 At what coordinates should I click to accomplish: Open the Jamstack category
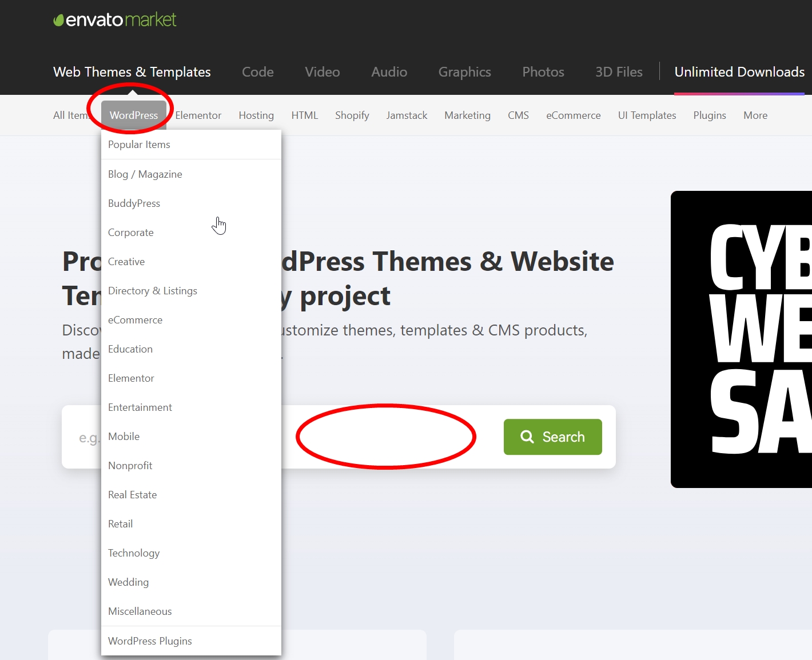[x=407, y=115]
